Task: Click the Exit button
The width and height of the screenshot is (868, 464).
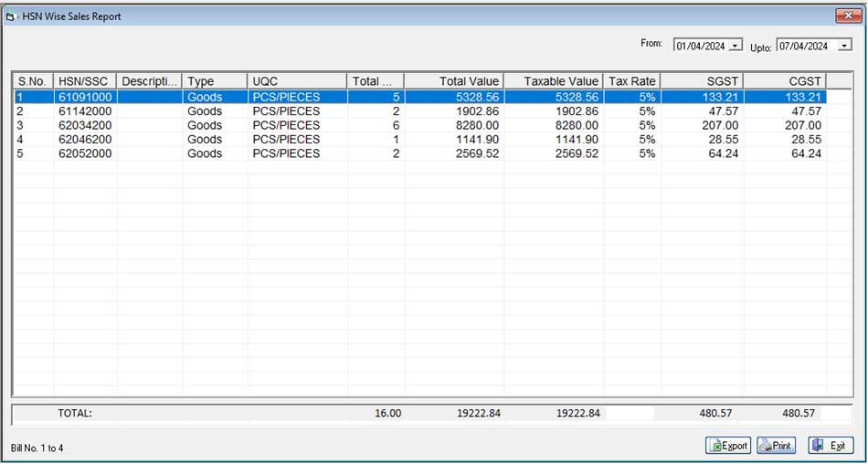Action: pyautogui.click(x=831, y=446)
